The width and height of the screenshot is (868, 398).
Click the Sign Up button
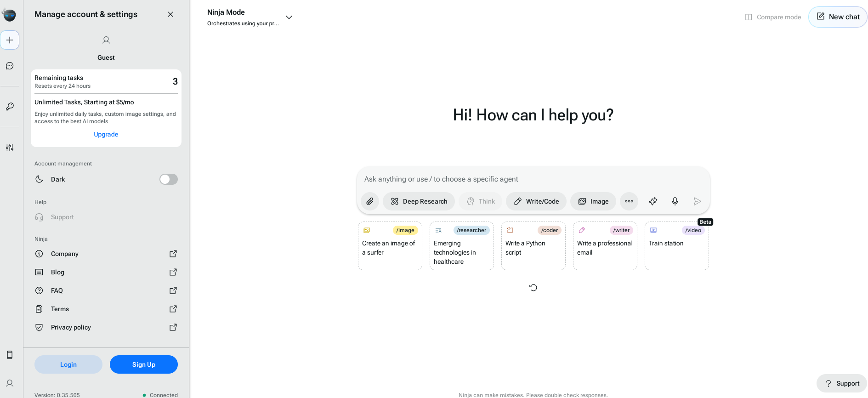[143, 364]
